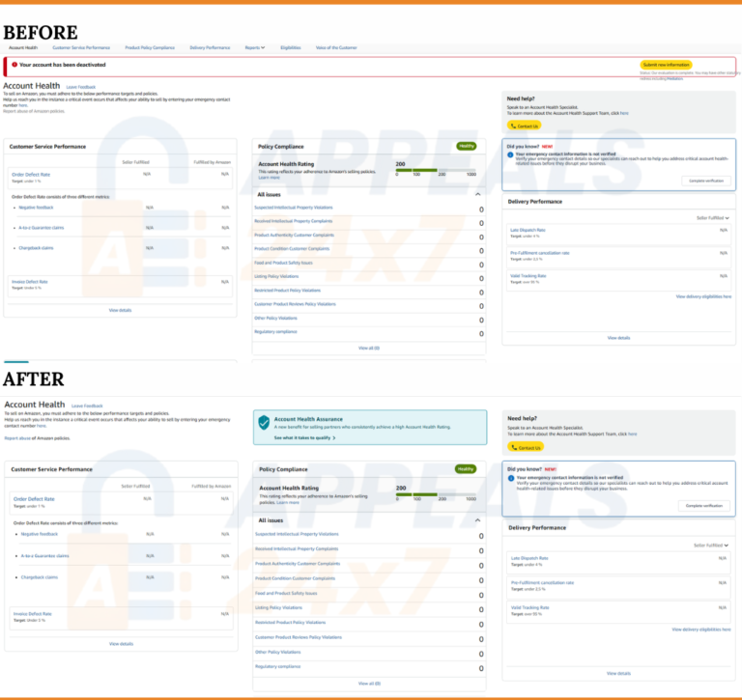The width and height of the screenshot is (742, 700).
Task: Open Suspected Intellectual Property Violations in BEFORE
Action: tap(294, 208)
